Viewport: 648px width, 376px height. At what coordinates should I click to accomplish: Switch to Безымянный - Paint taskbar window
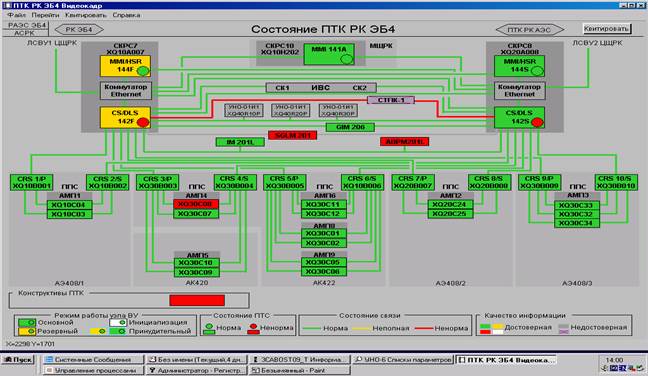point(300,370)
